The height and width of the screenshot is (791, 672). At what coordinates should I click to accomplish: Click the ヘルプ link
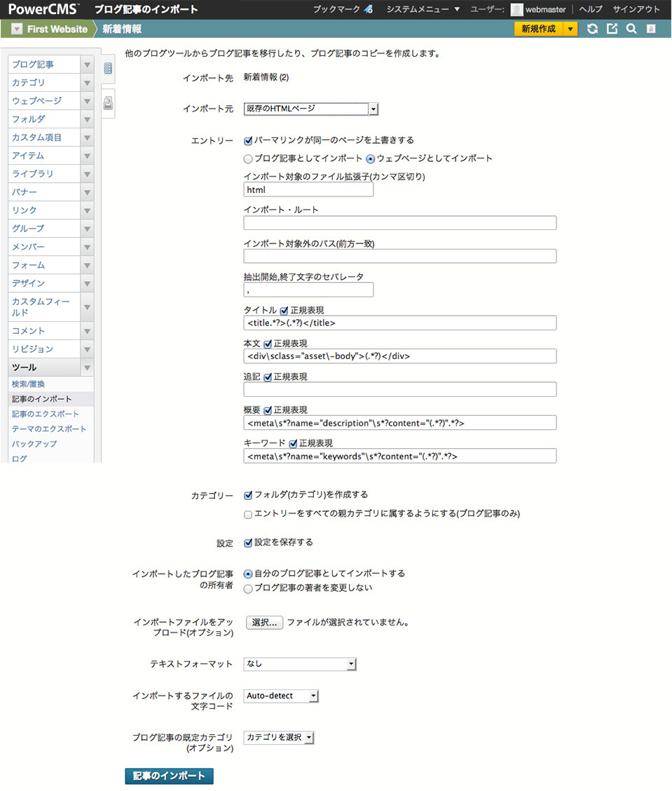590,9
